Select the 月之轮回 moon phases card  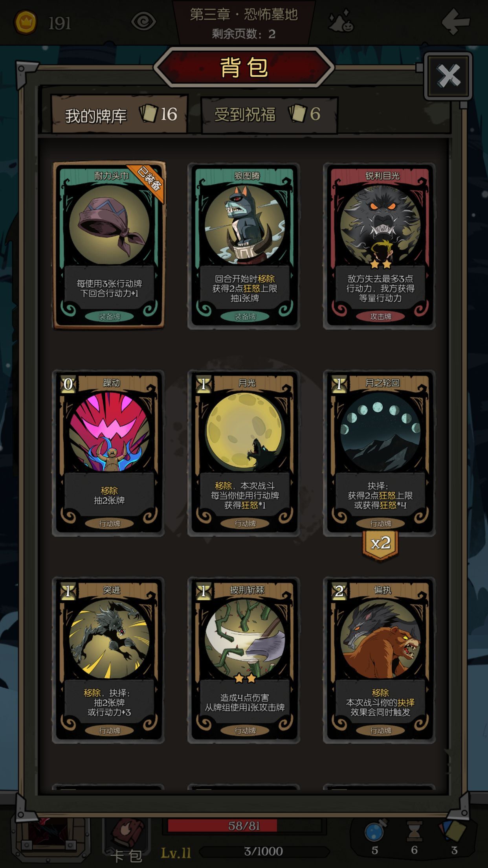coord(379,452)
